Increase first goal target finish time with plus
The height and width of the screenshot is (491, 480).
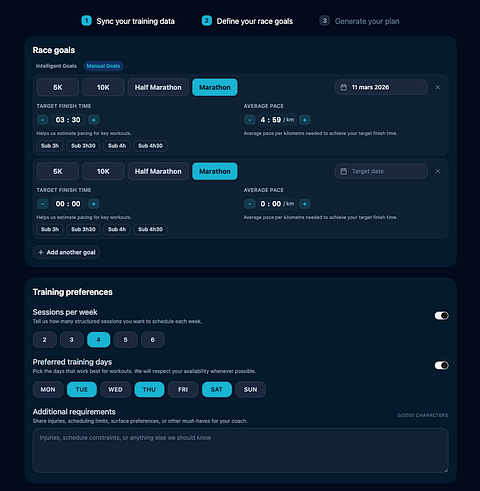(x=94, y=120)
